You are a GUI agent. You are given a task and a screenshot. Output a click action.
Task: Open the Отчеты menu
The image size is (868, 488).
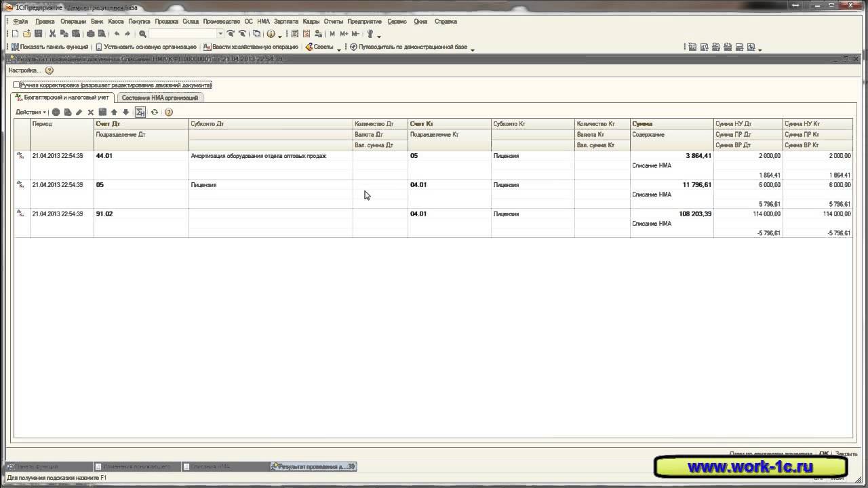click(x=334, y=22)
